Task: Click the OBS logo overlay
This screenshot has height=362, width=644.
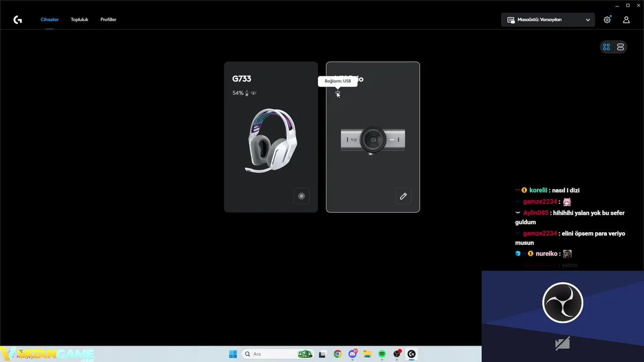Action: (562, 303)
